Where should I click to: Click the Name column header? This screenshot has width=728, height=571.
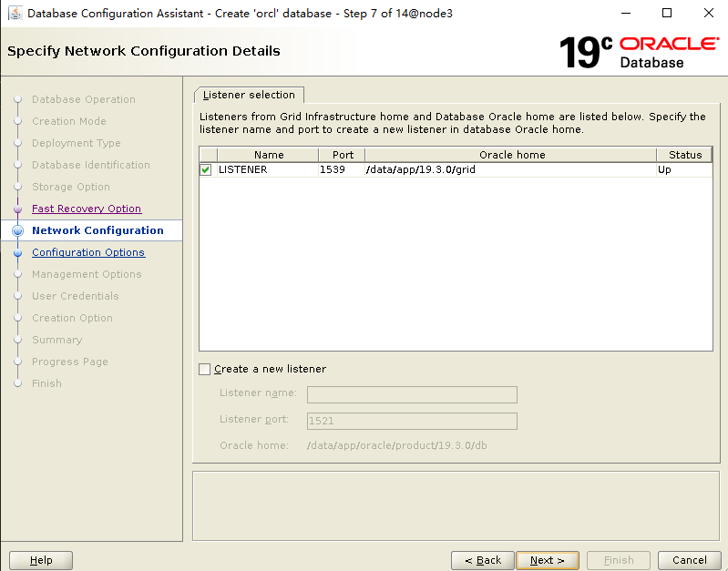click(268, 155)
